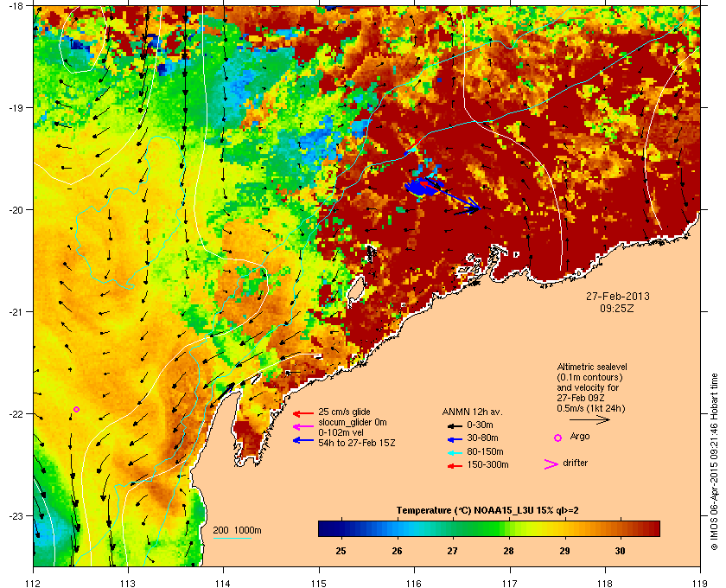Click the red 150-300m ANMN arrow
The height and width of the screenshot is (588, 726).
coord(455,466)
